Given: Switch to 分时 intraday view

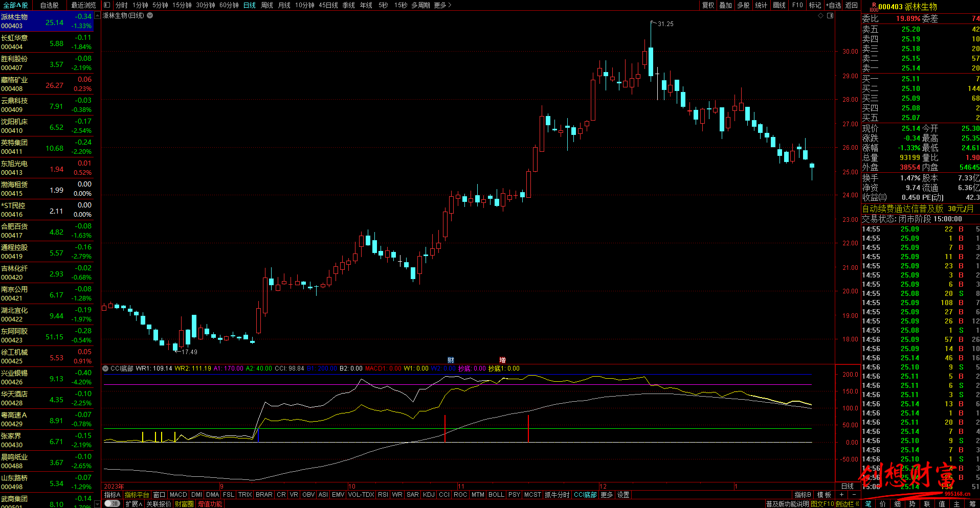Looking at the screenshot, I should (121, 5).
